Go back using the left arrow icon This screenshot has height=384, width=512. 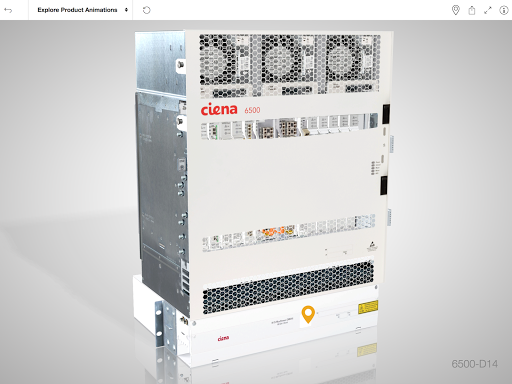coord(8,10)
